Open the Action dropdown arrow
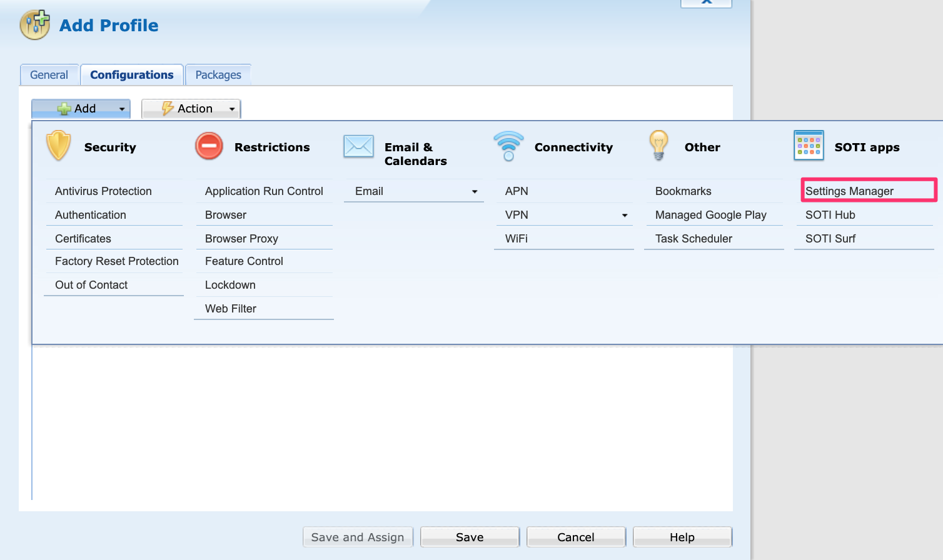Viewport: 943px width, 560px height. (x=232, y=109)
